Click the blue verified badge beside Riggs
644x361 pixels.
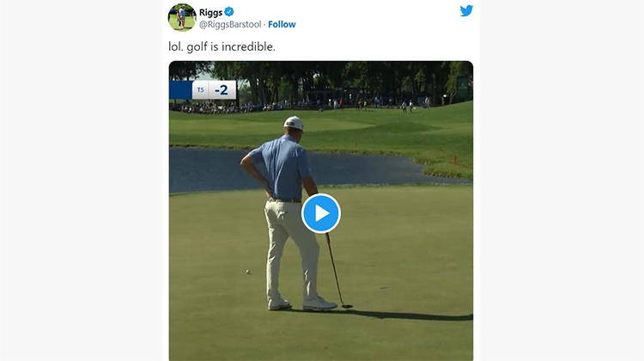(x=229, y=12)
